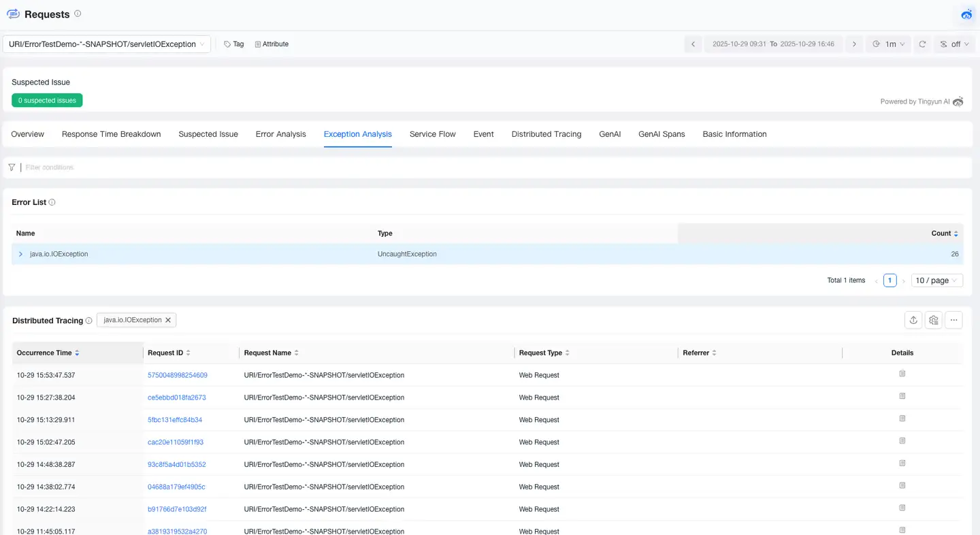Expand the java.io.IOException row
This screenshot has height=535, width=980.
20,254
